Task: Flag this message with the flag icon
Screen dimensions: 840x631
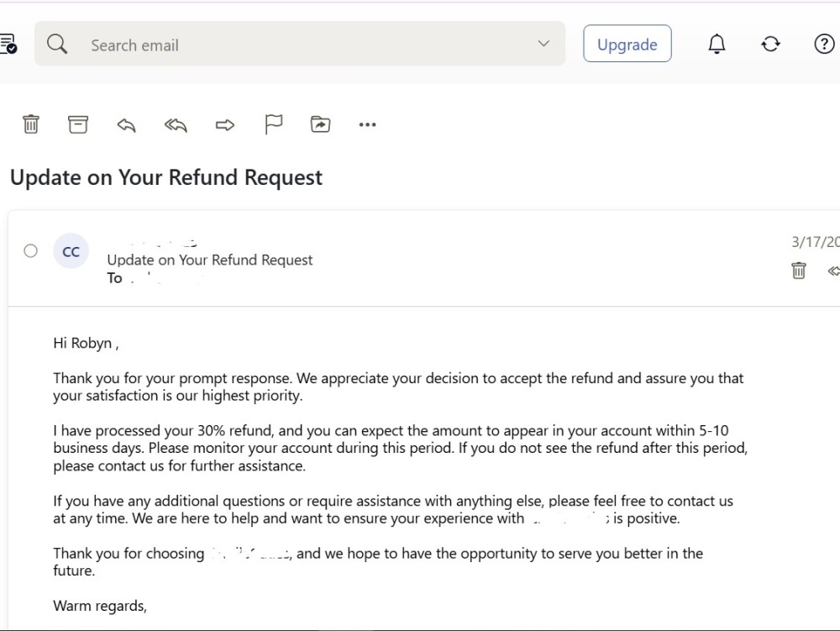Action: [x=274, y=124]
